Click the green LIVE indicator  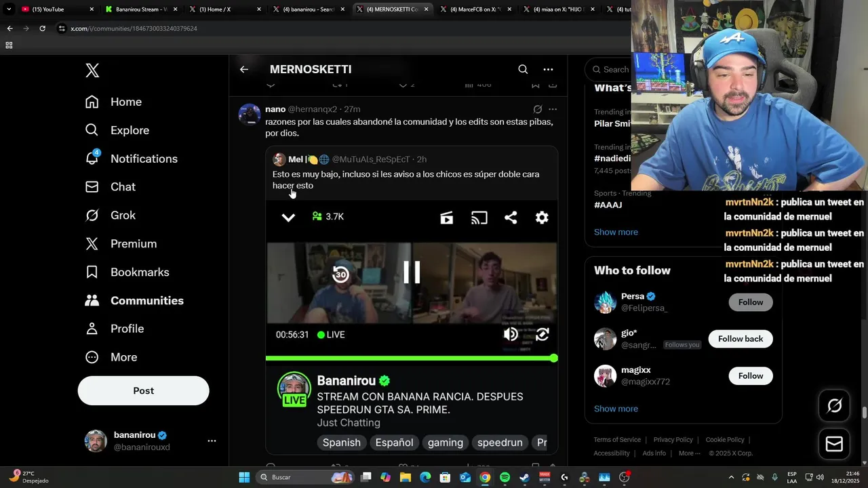coord(331,335)
